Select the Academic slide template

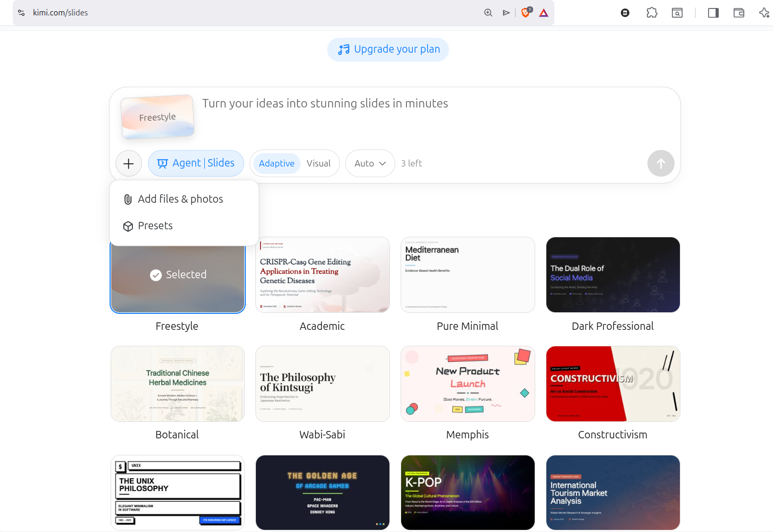click(x=322, y=275)
